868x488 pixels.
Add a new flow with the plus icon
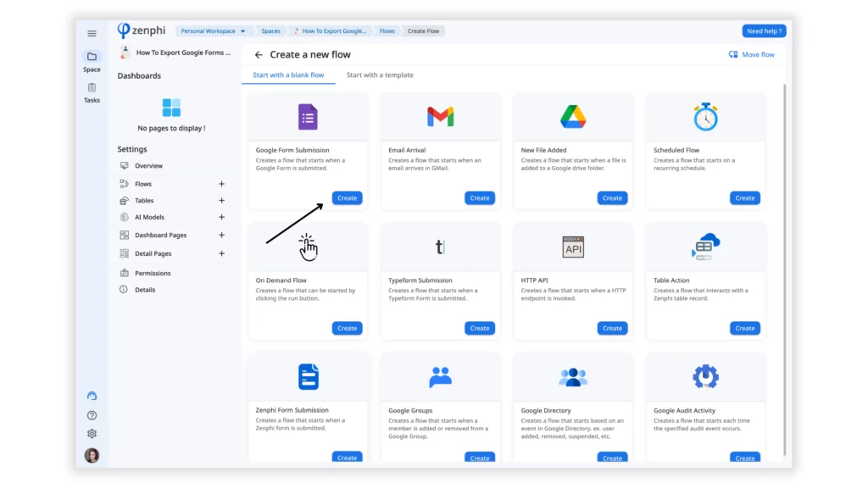[x=221, y=184]
